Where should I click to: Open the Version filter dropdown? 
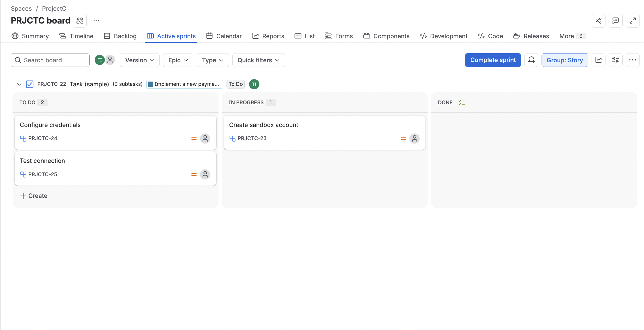(140, 60)
